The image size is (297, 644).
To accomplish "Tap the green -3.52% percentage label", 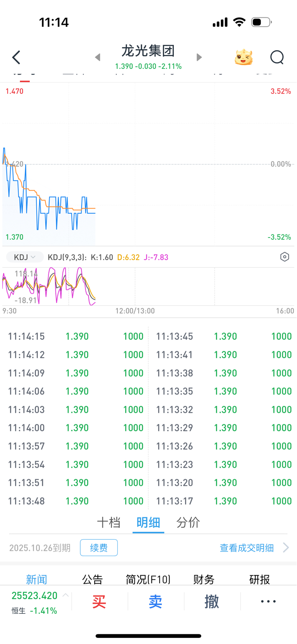I will point(279,237).
